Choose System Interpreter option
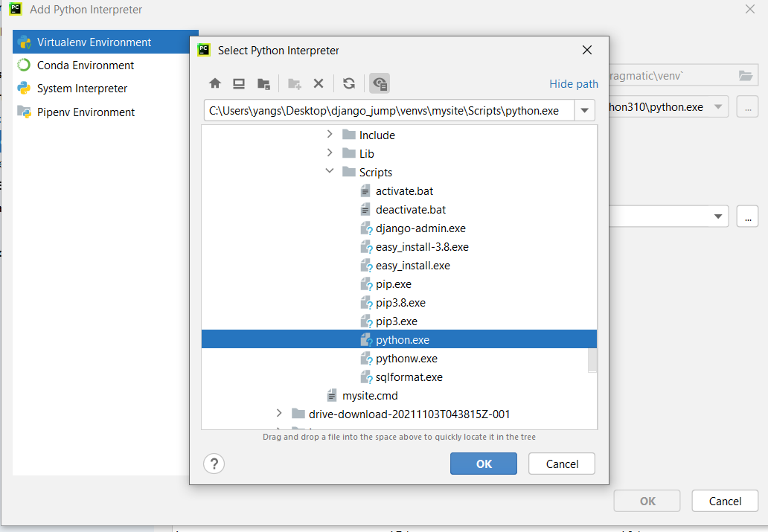768x532 pixels. (102, 89)
